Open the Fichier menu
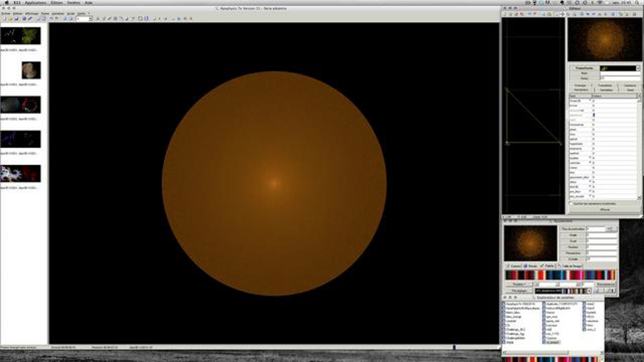 (6, 13)
